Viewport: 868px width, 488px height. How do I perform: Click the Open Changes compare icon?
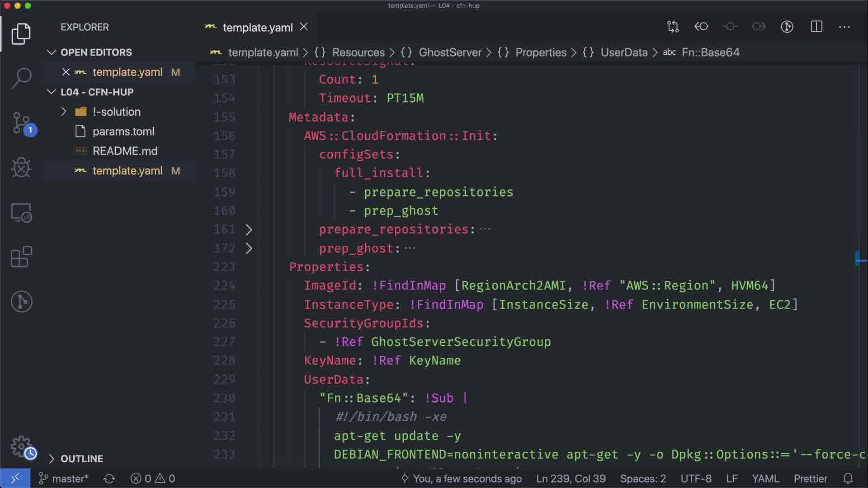click(x=673, y=27)
